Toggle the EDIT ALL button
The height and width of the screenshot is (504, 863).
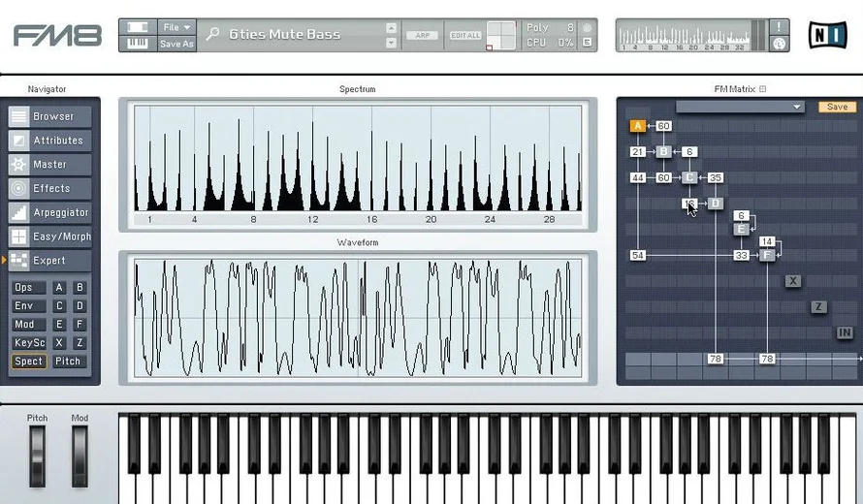coord(465,35)
